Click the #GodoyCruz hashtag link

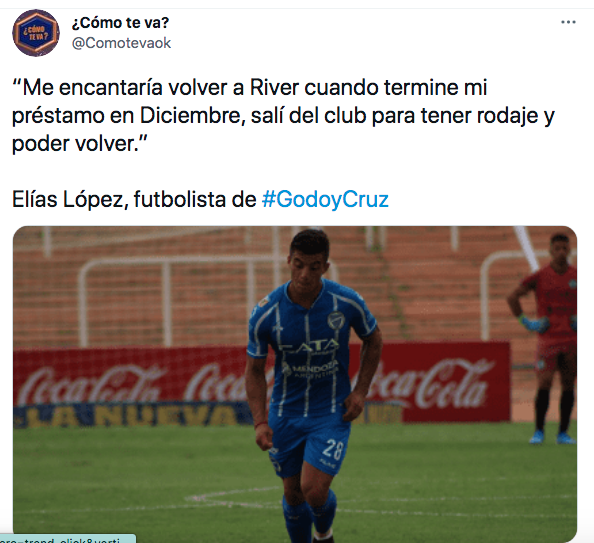tap(325, 199)
